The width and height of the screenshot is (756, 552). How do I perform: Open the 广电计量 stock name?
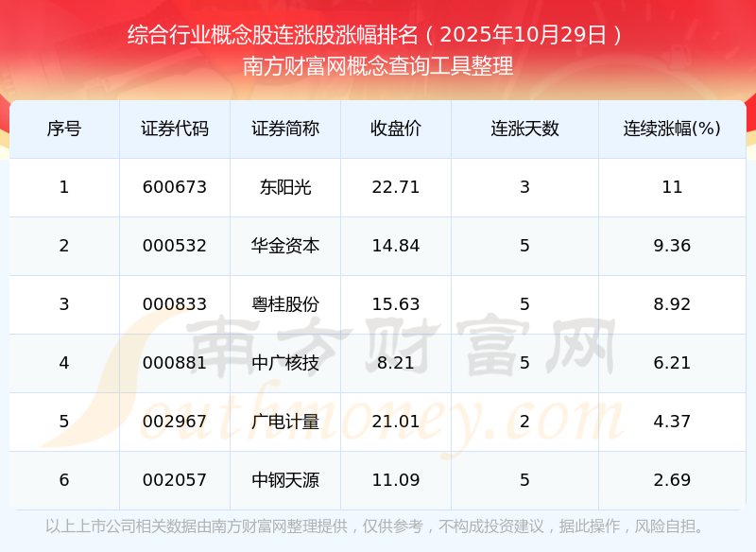[x=285, y=422]
